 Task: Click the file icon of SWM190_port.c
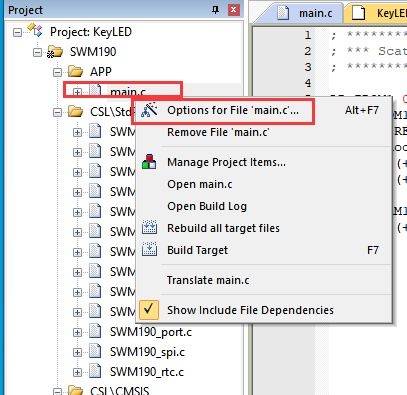(95, 331)
